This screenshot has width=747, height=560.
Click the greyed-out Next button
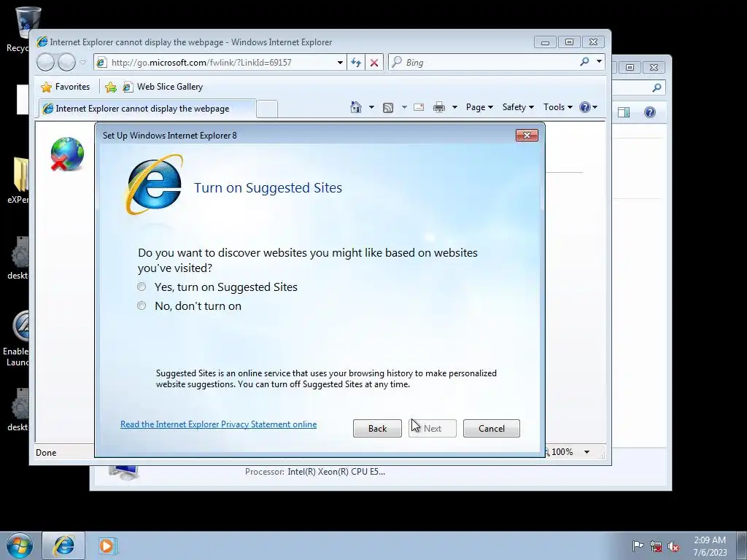coord(432,429)
